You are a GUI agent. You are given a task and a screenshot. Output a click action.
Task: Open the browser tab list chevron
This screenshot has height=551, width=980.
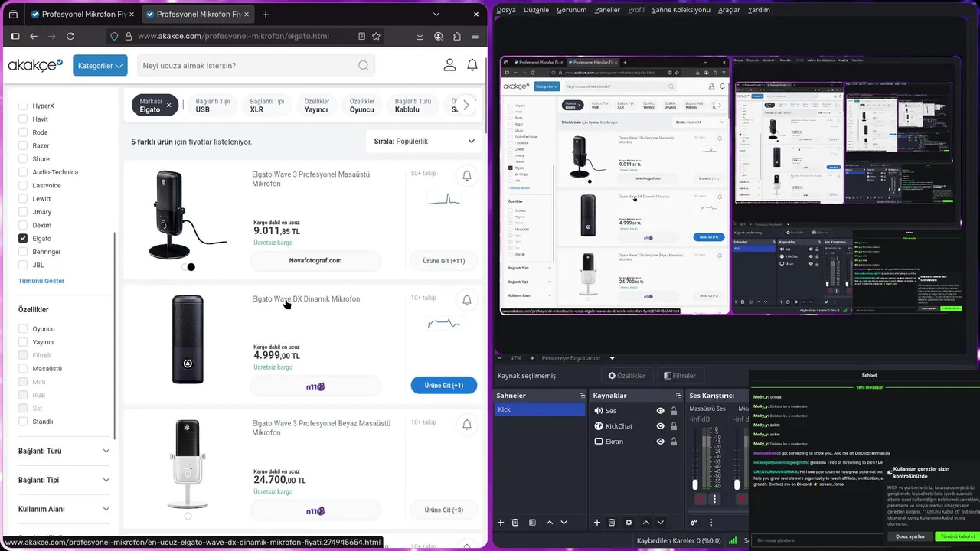click(436, 15)
